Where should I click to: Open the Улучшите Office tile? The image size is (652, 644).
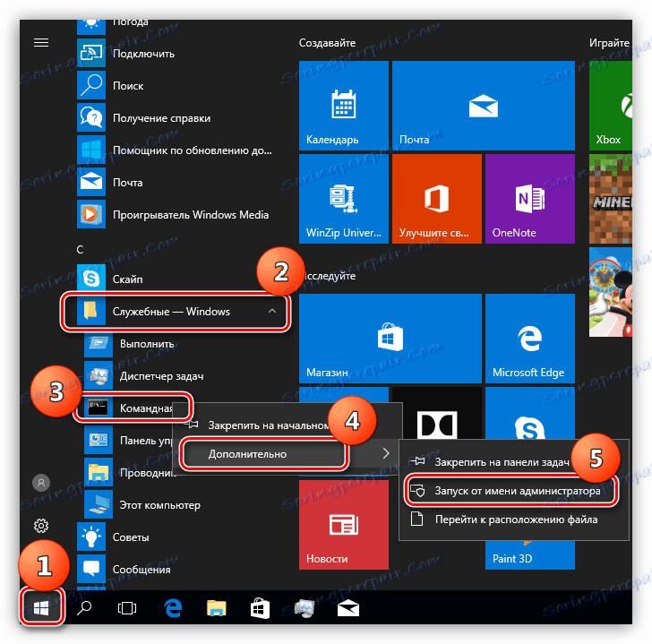click(437, 199)
